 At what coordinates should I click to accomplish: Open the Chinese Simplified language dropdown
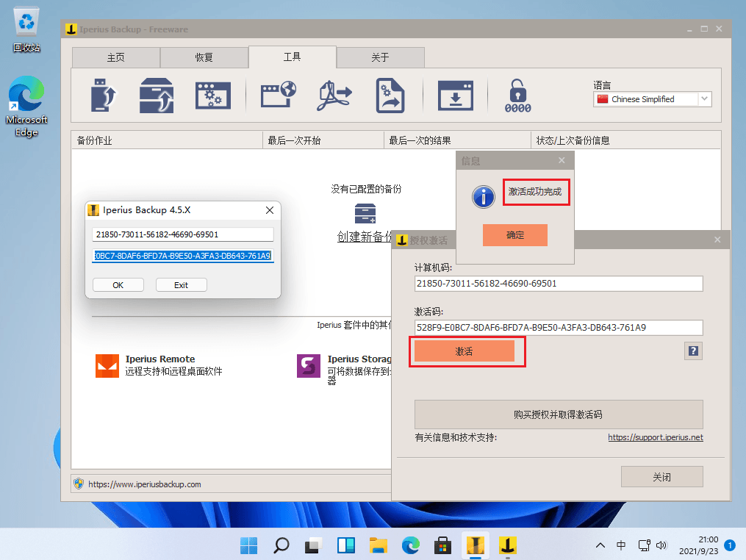pyautogui.click(x=652, y=99)
